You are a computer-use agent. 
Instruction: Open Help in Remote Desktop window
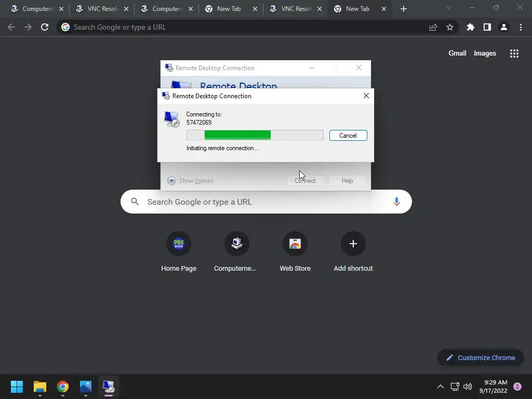tap(347, 180)
